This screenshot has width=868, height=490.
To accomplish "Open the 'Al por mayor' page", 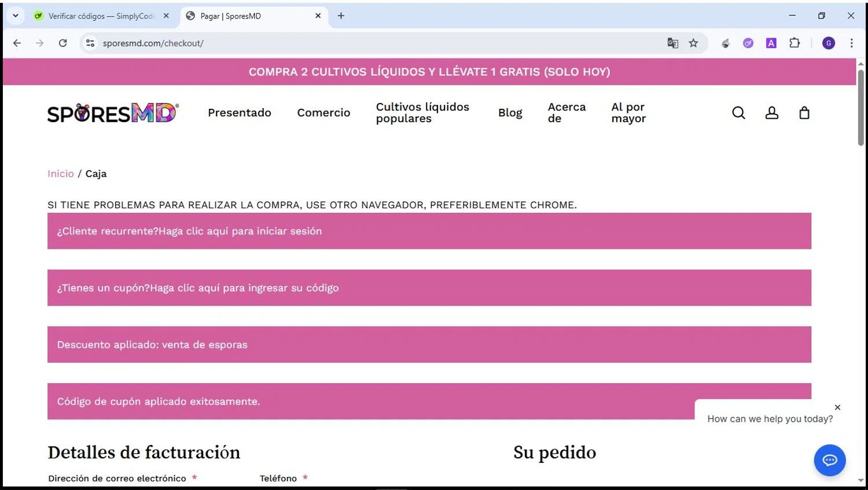I will [x=628, y=113].
